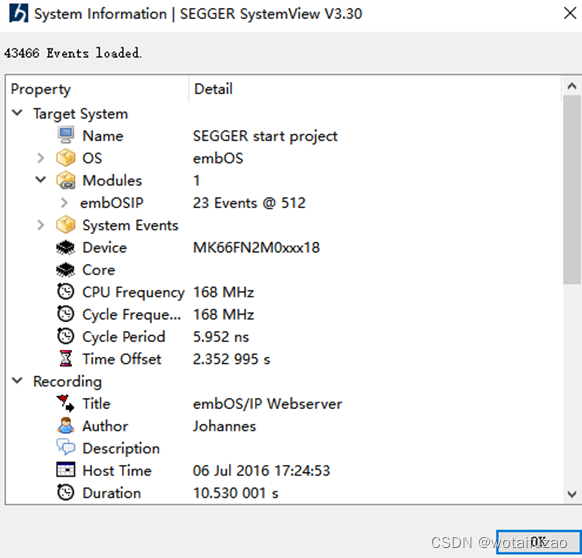Collapse the Target System section
The width and height of the screenshot is (582, 558).
pyautogui.click(x=17, y=113)
